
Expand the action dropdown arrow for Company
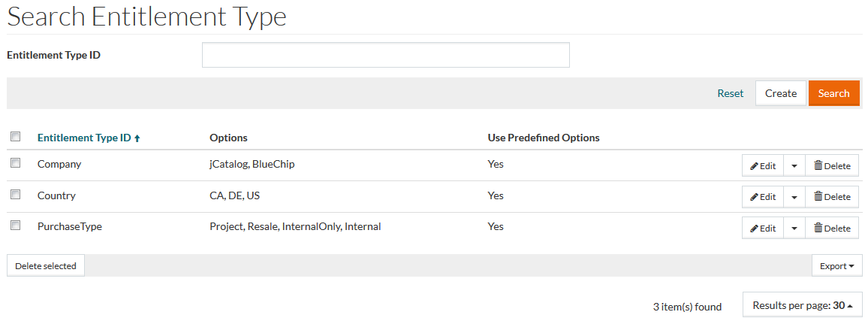794,166
